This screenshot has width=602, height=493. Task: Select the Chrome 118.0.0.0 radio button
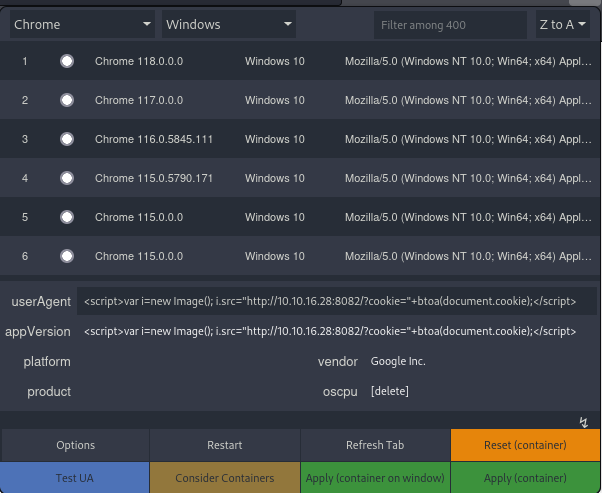67,61
